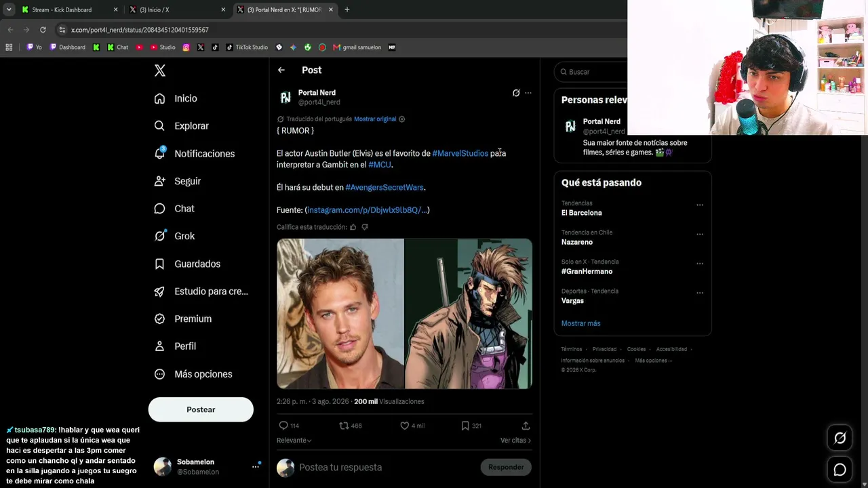868x488 pixels.
Task: Open Estudio para creadores in sidebar
Action: 201,291
